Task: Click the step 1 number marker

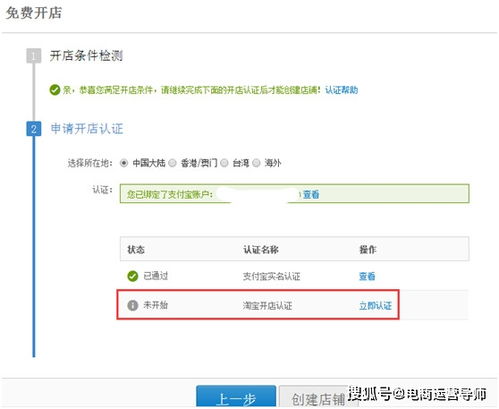Action: pos(34,56)
